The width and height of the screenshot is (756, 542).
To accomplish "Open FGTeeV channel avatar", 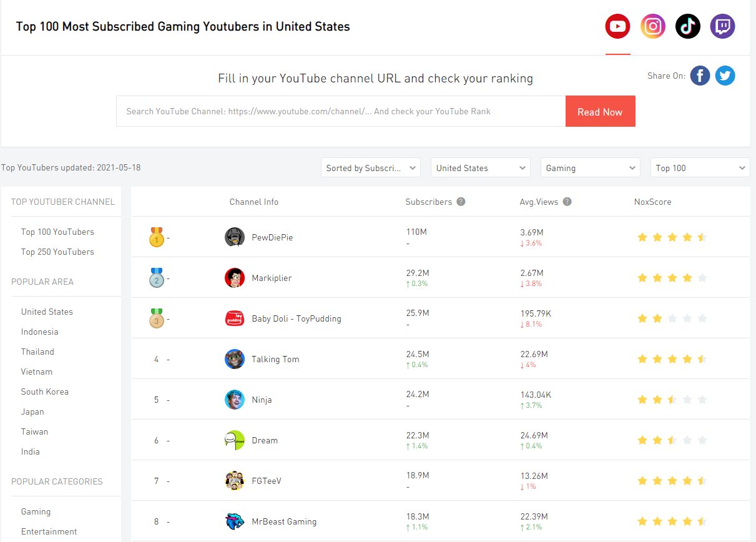I will pos(234,481).
